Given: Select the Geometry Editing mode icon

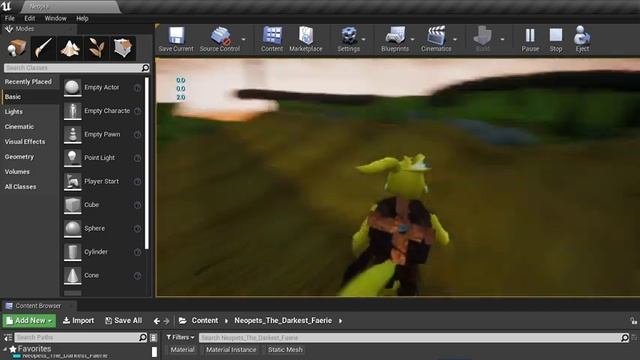Looking at the screenshot, I should [x=123, y=48].
